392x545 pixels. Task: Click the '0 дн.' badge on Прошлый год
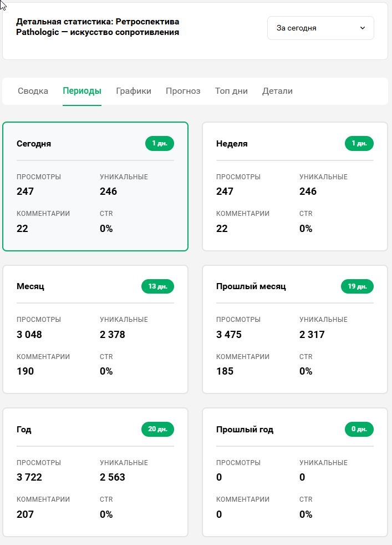(359, 430)
